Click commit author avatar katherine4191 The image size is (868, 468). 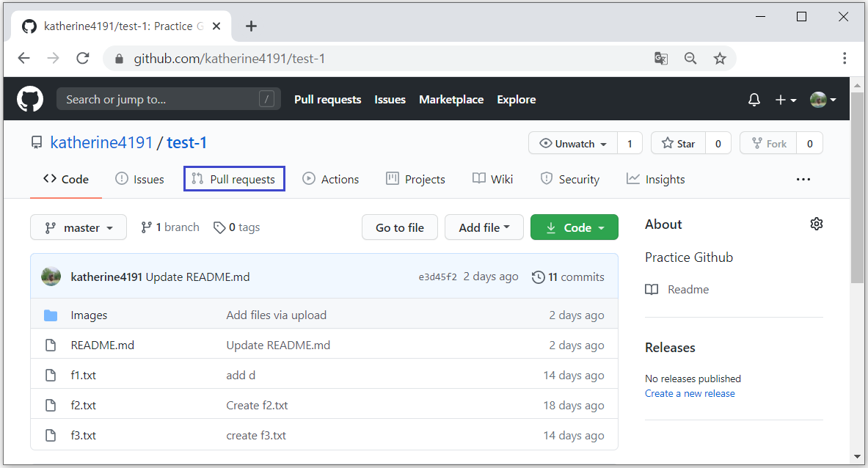tap(51, 277)
